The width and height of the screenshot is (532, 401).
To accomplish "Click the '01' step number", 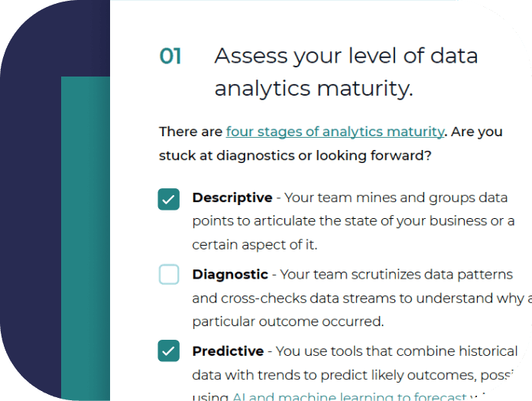I will point(170,57).
